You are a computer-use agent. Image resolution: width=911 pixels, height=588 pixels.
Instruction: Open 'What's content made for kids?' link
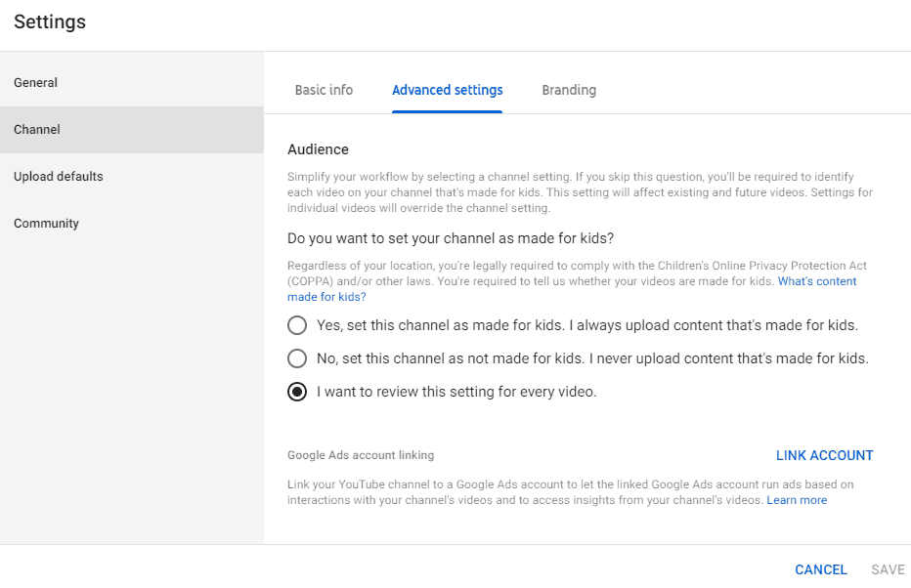pyautogui.click(x=817, y=281)
